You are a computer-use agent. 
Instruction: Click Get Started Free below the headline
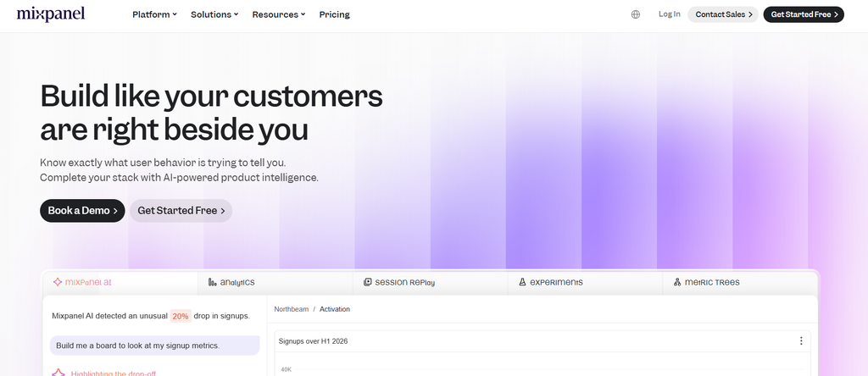click(x=181, y=211)
